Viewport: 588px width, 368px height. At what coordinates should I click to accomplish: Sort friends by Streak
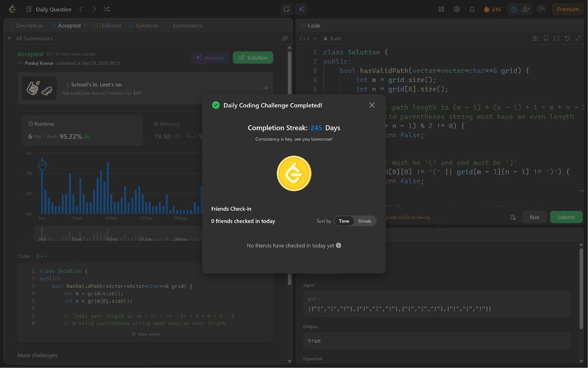[365, 221]
